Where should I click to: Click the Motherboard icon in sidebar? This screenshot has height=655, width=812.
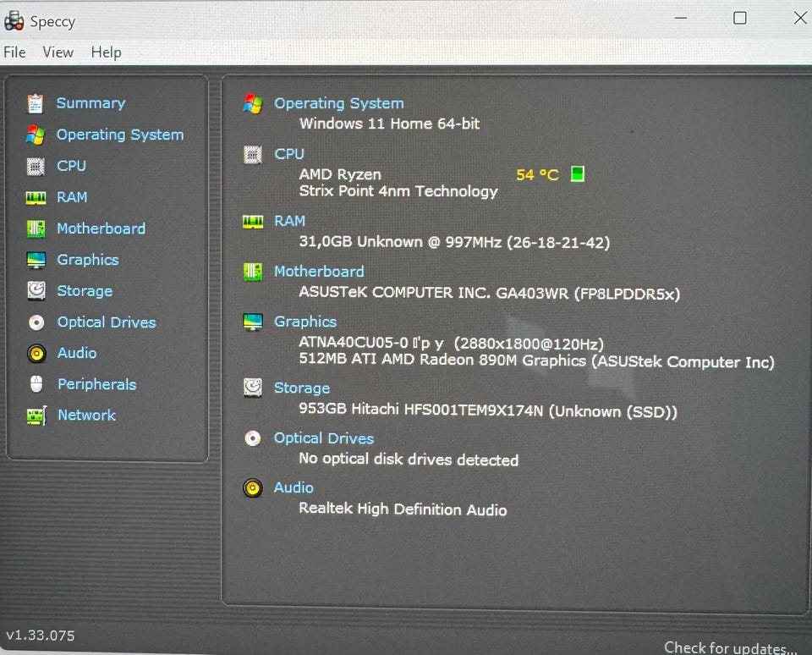coord(36,228)
